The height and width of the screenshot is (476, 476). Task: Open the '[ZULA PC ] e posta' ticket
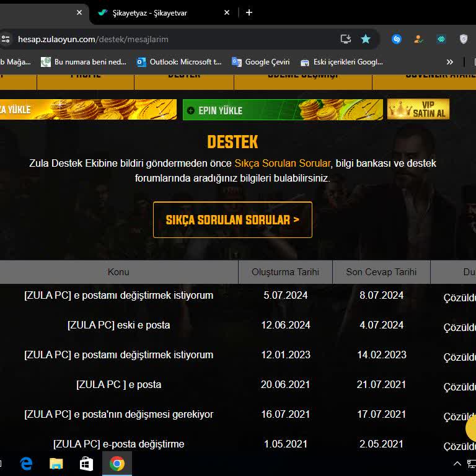pyautogui.click(x=119, y=385)
